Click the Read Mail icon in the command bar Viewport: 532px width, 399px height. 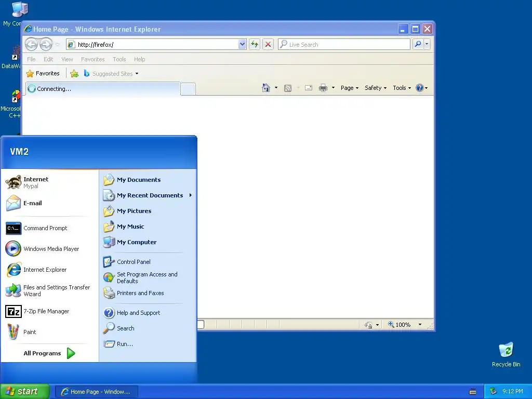pyautogui.click(x=309, y=88)
